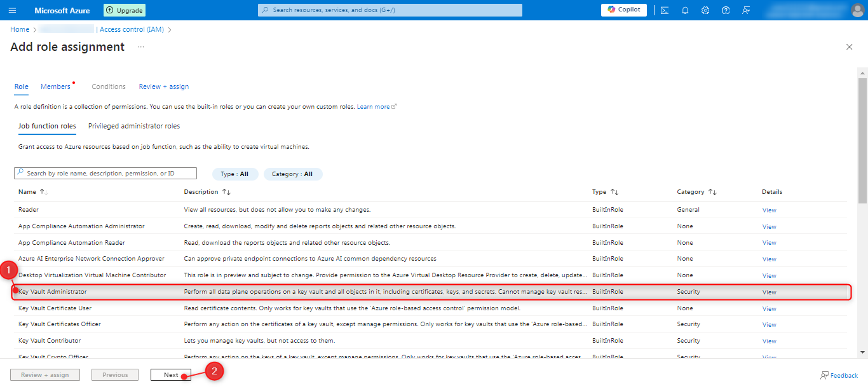Image resolution: width=868 pixels, height=391 pixels.
Task: Click scrollbar down arrow
Action: (862, 352)
